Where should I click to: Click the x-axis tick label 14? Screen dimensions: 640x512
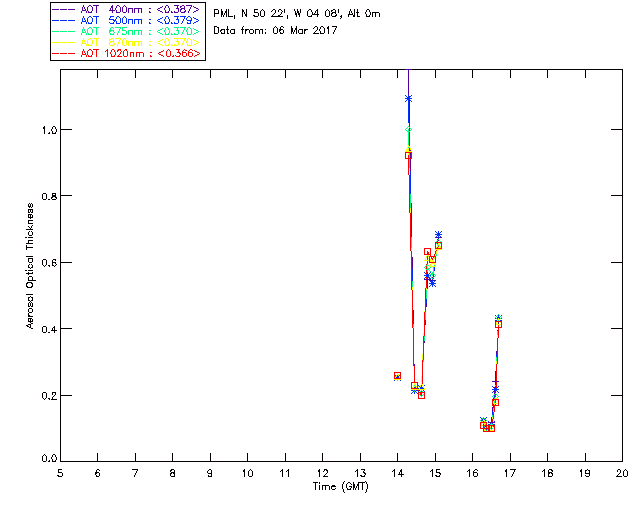tap(398, 473)
